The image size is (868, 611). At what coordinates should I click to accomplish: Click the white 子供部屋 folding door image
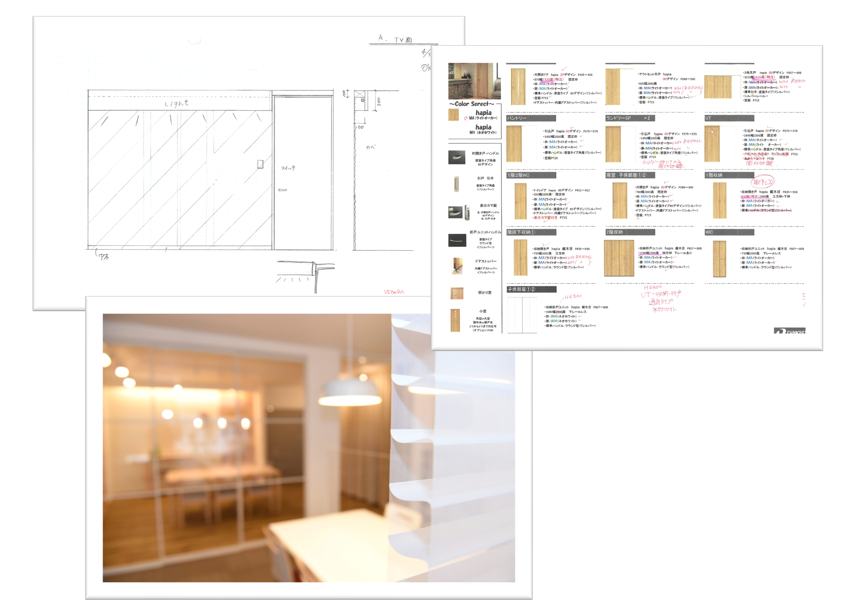click(522, 315)
